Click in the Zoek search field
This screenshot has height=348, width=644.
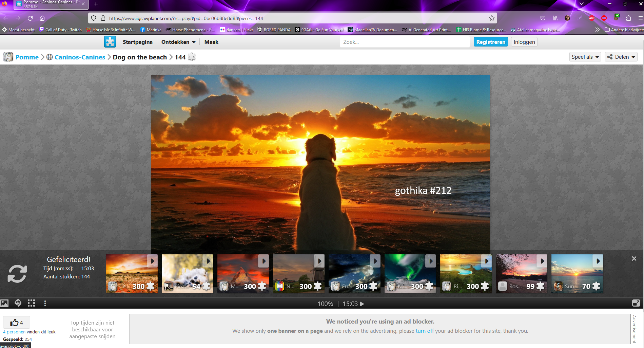click(405, 42)
